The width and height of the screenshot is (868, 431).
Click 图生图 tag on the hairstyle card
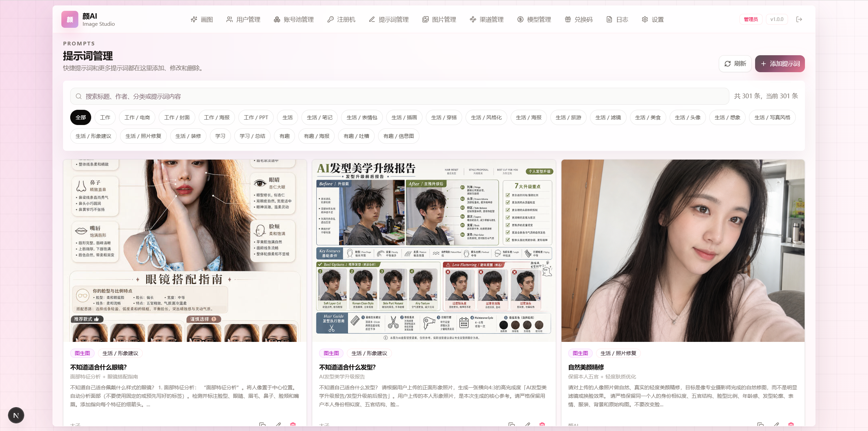pos(331,353)
